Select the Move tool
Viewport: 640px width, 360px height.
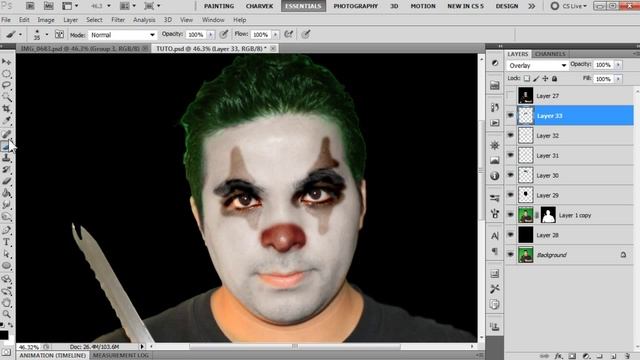(7, 62)
